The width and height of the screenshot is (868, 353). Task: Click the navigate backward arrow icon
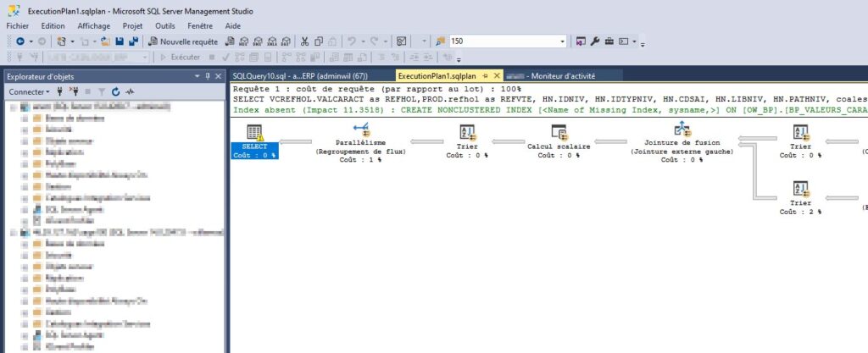[x=20, y=41]
